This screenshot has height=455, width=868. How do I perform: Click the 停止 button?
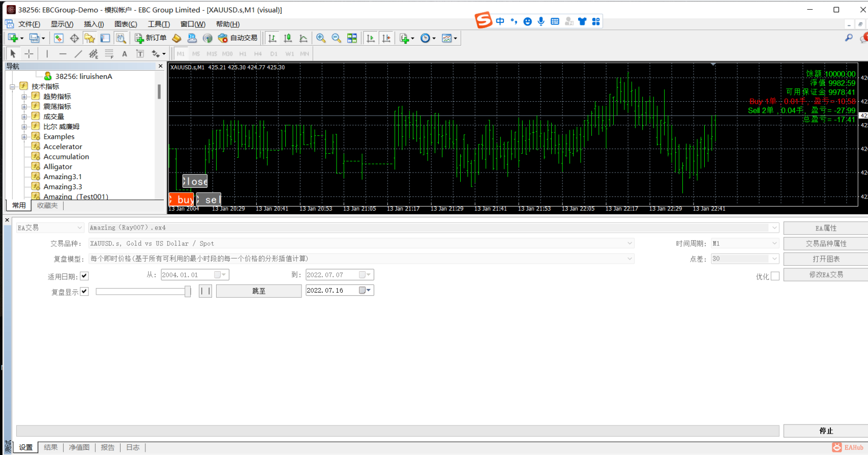coord(826,431)
